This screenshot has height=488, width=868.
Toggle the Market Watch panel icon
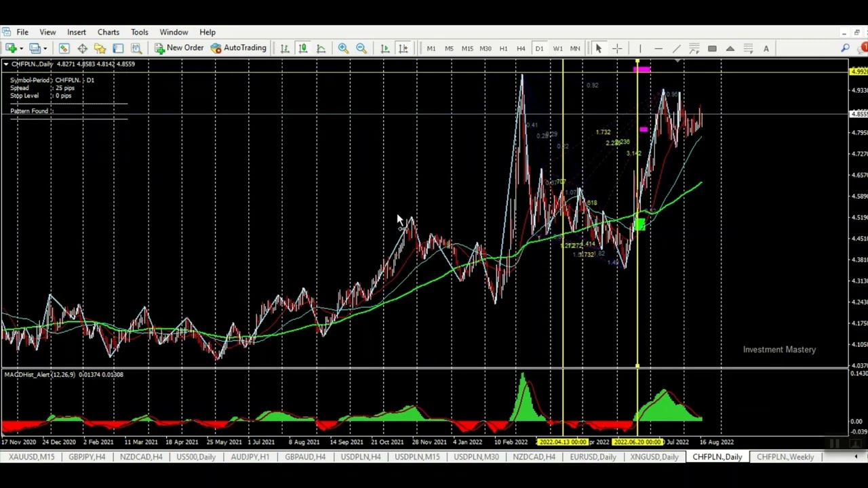pyautogui.click(x=64, y=48)
